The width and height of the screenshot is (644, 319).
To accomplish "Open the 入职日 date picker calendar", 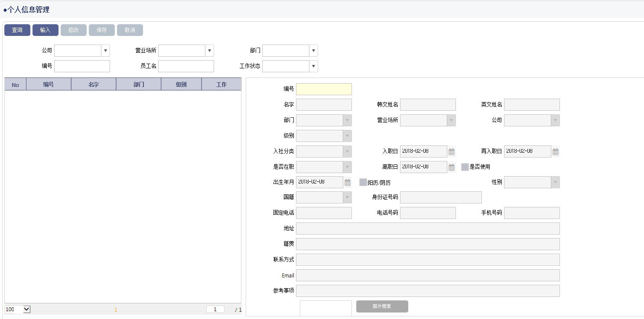I will click(x=451, y=151).
